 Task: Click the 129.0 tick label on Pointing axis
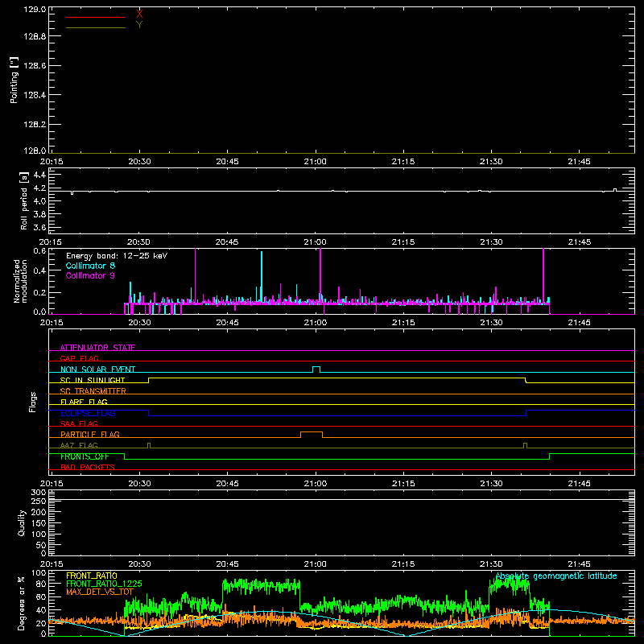pyautogui.click(x=35, y=9)
